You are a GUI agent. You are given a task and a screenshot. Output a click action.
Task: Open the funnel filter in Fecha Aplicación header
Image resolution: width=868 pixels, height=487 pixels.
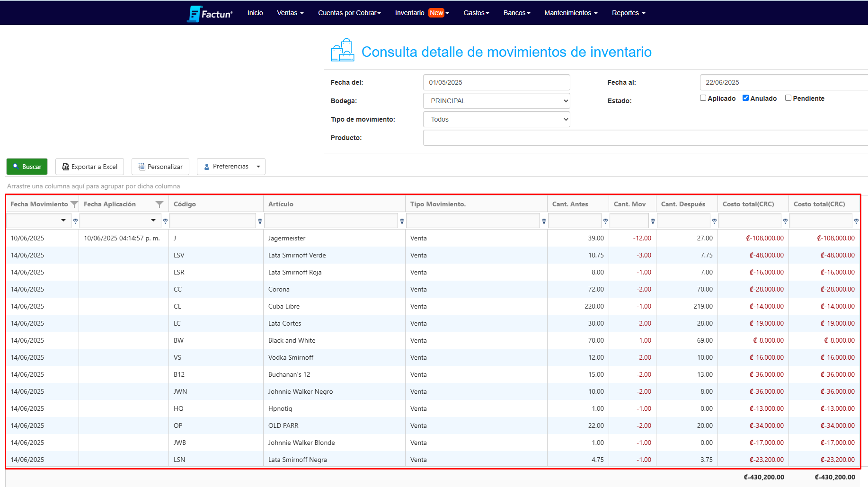pos(159,204)
